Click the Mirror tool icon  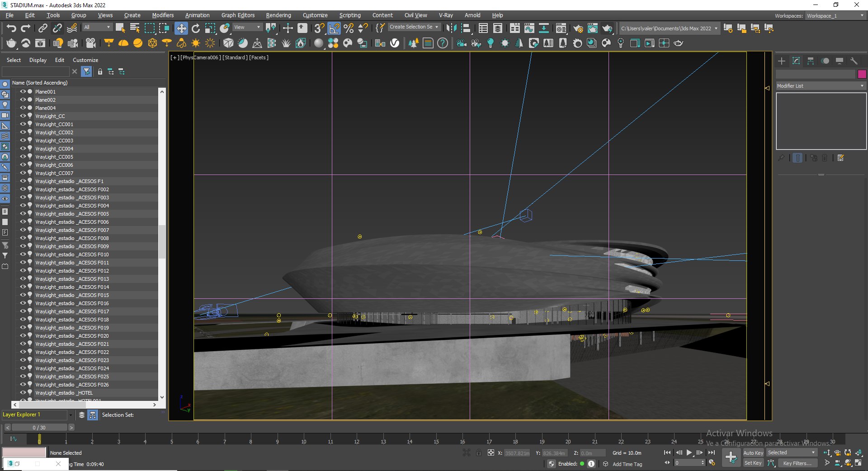[451, 28]
